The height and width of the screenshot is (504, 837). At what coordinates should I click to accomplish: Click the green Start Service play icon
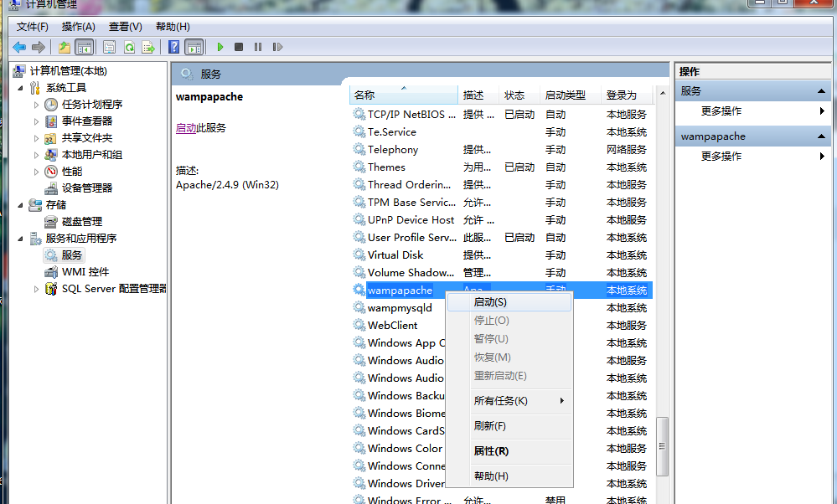click(220, 47)
